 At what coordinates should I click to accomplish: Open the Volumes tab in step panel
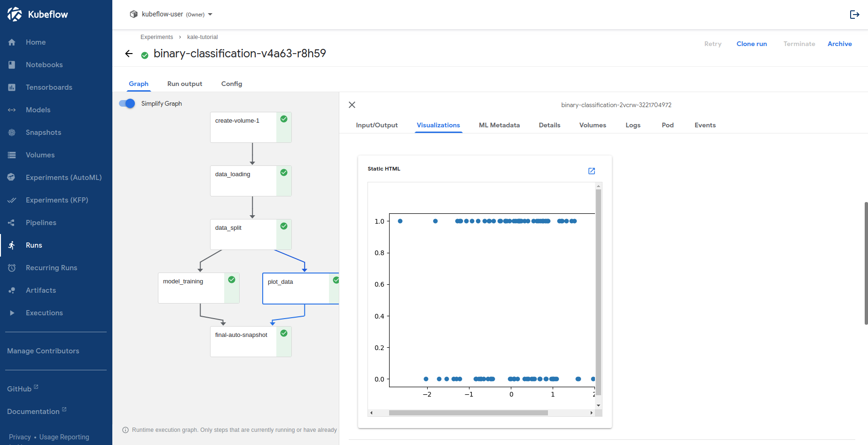593,125
